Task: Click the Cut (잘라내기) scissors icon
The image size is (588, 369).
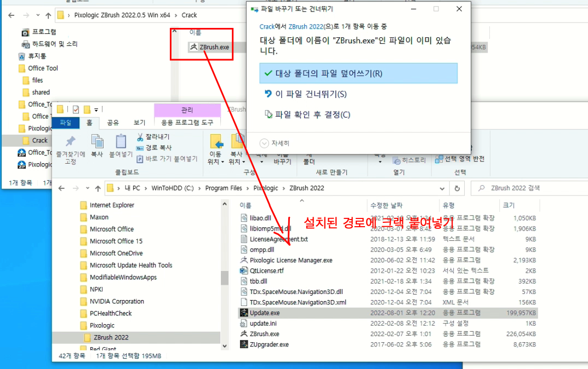Action: (140, 137)
